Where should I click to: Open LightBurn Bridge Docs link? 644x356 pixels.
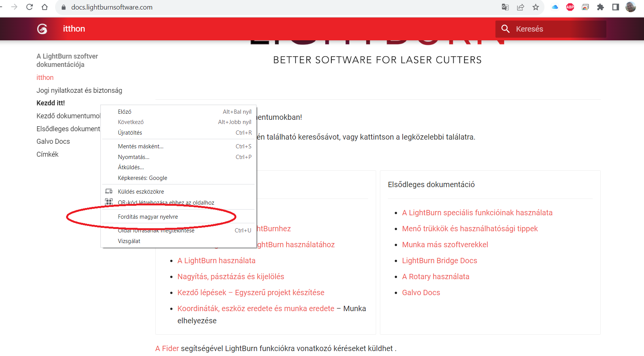coord(440,261)
